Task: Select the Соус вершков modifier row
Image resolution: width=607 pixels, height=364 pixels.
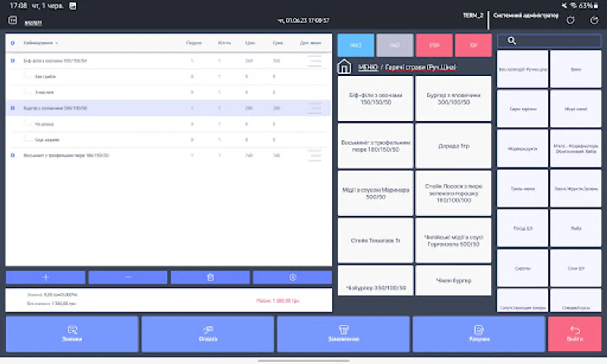Action: [169, 140]
